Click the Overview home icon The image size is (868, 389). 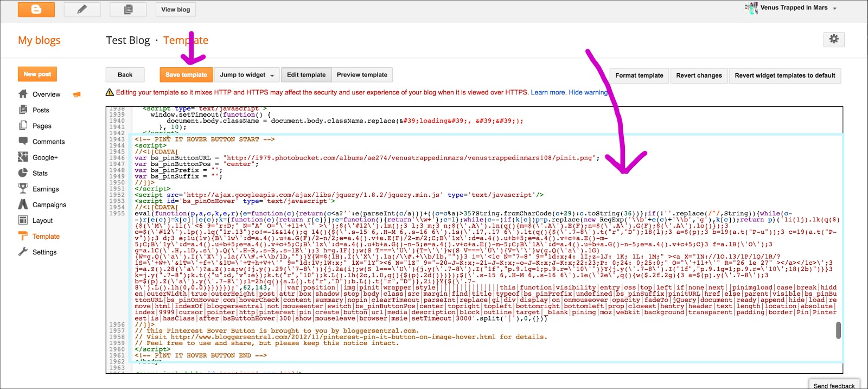(x=23, y=94)
